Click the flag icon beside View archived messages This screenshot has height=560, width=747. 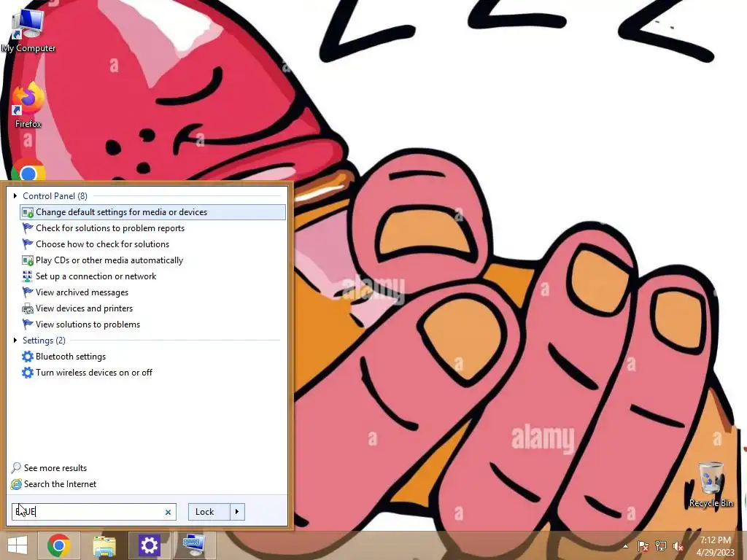(x=28, y=292)
